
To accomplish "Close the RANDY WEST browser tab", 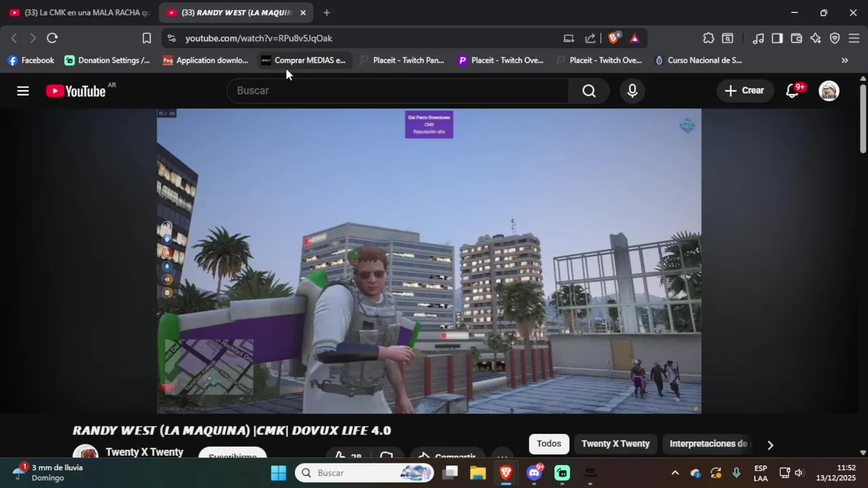I will [x=303, y=13].
